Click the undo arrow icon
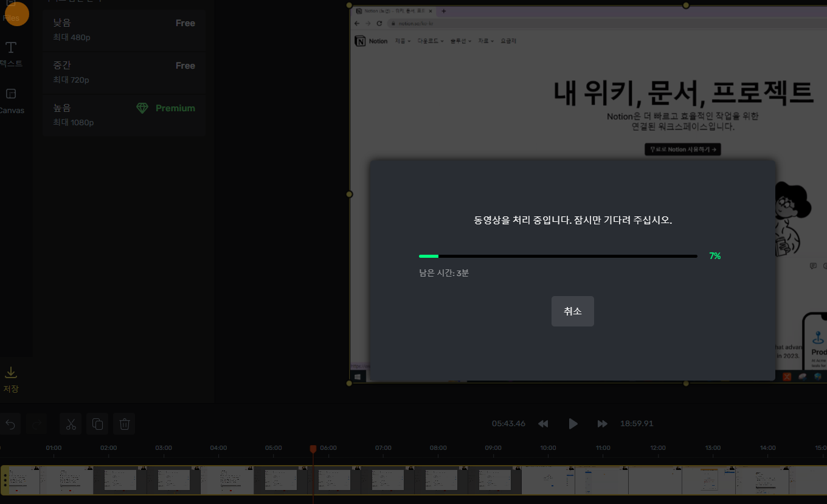 [10, 424]
